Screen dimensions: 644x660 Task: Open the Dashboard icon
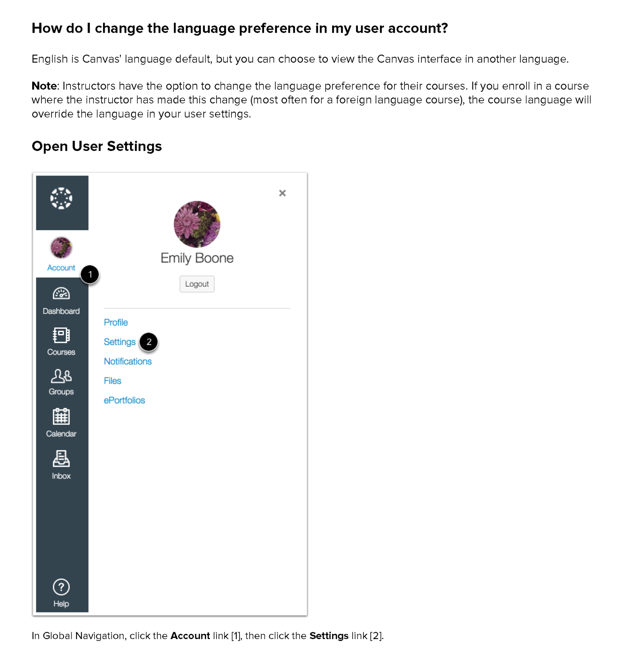(61, 294)
